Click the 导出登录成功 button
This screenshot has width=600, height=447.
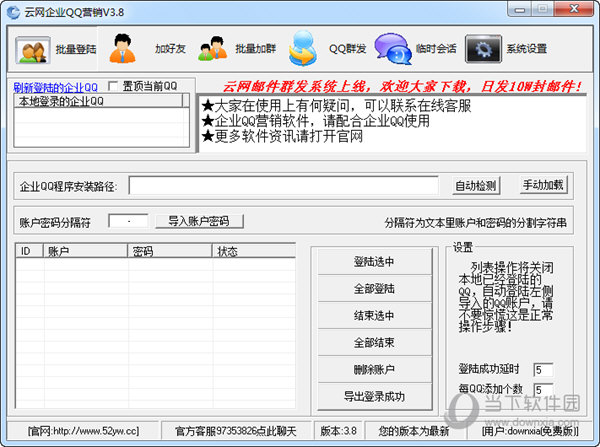(x=374, y=396)
